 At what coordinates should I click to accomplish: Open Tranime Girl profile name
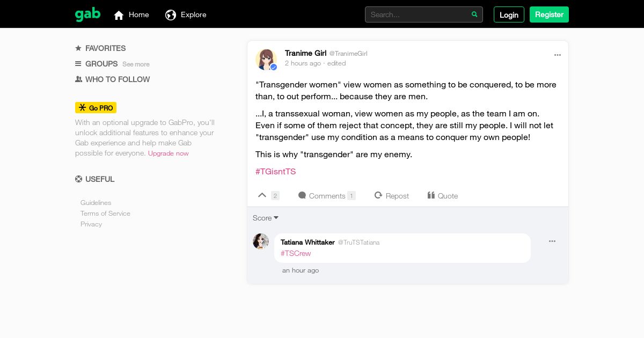point(306,53)
